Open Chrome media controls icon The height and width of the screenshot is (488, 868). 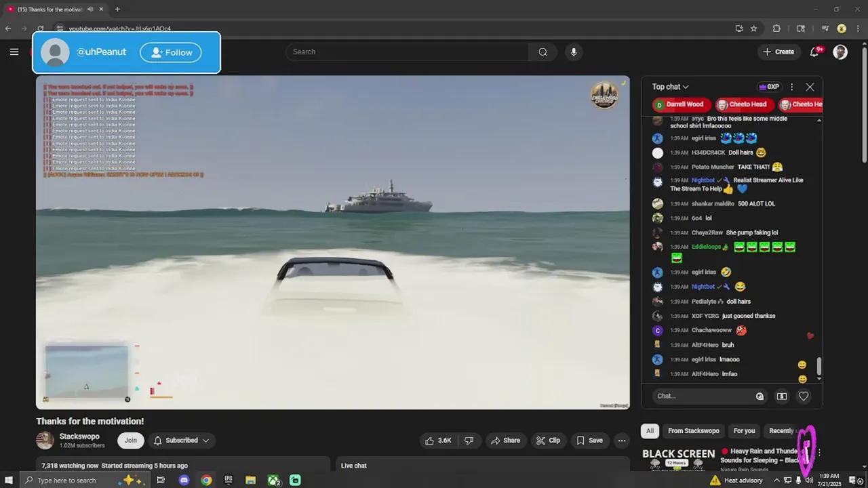coord(825,28)
